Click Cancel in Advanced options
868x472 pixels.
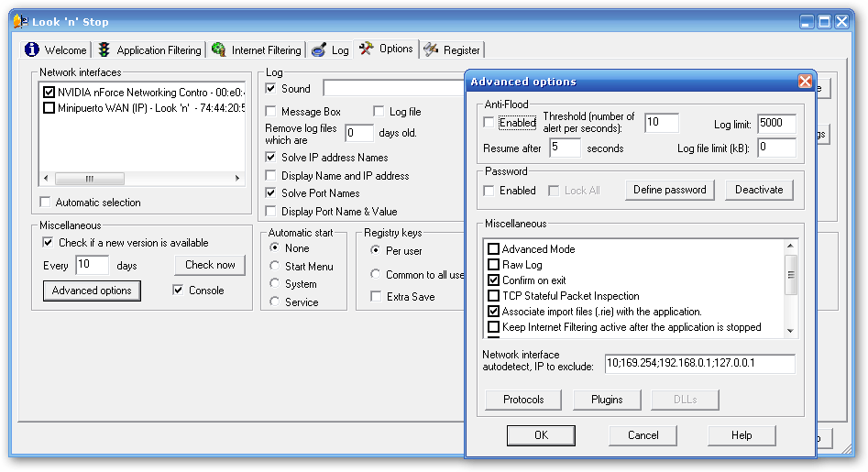pyautogui.click(x=643, y=435)
